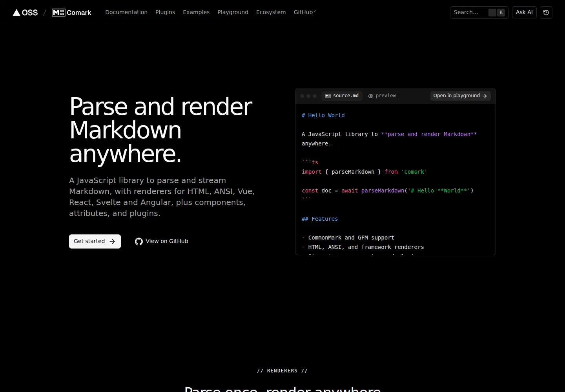Click the 'Parse and render Markdown anywhere.' heading
The image size is (565, 392).
pos(161,130)
